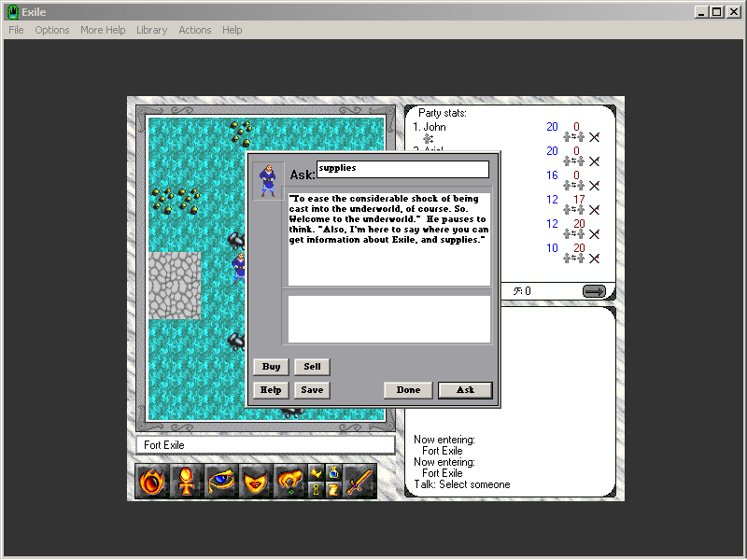The height and width of the screenshot is (560, 747).
Task: Select the sword combat icon
Action: 359,481
